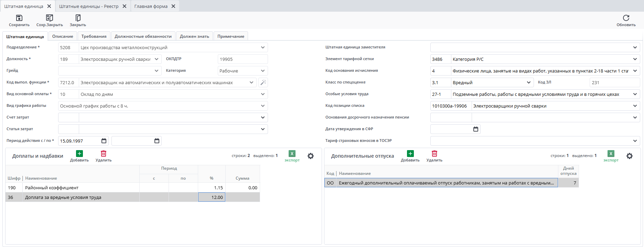Close the Главная форма tab

tap(173, 6)
